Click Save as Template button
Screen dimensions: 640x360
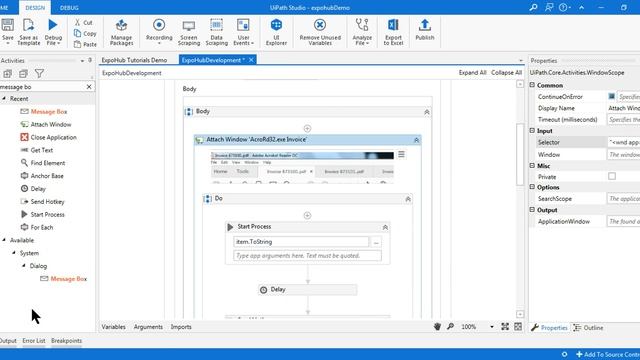pos(29,31)
